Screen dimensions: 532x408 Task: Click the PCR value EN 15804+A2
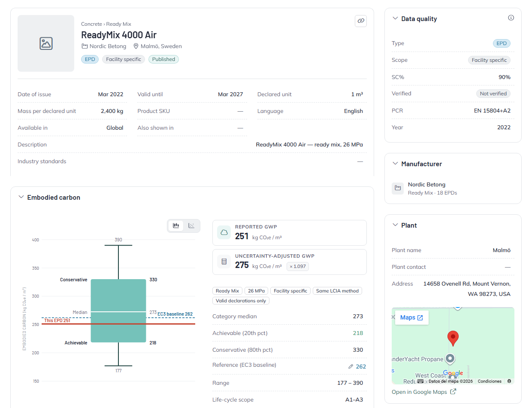(492, 111)
